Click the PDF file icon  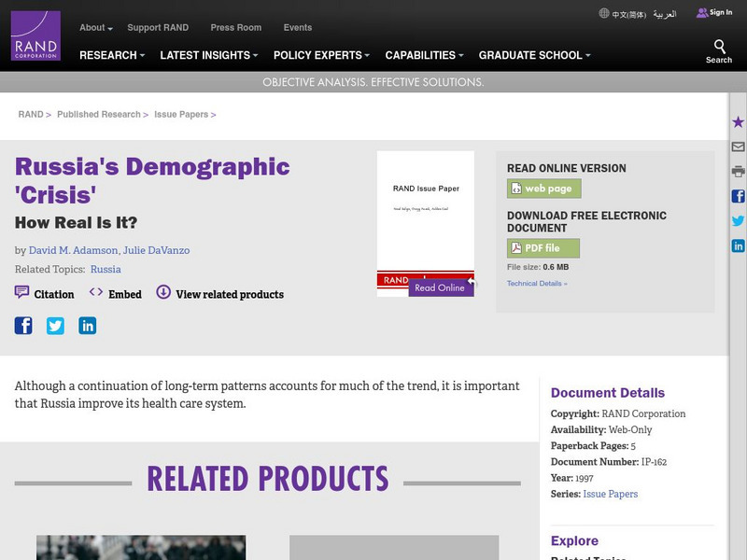pos(516,248)
